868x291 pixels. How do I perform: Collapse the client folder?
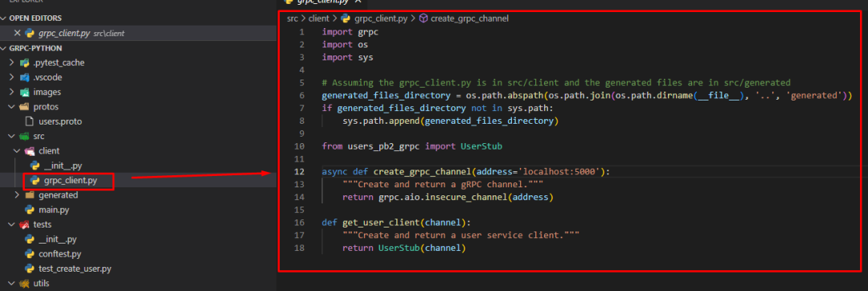click(x=17, y=150)
